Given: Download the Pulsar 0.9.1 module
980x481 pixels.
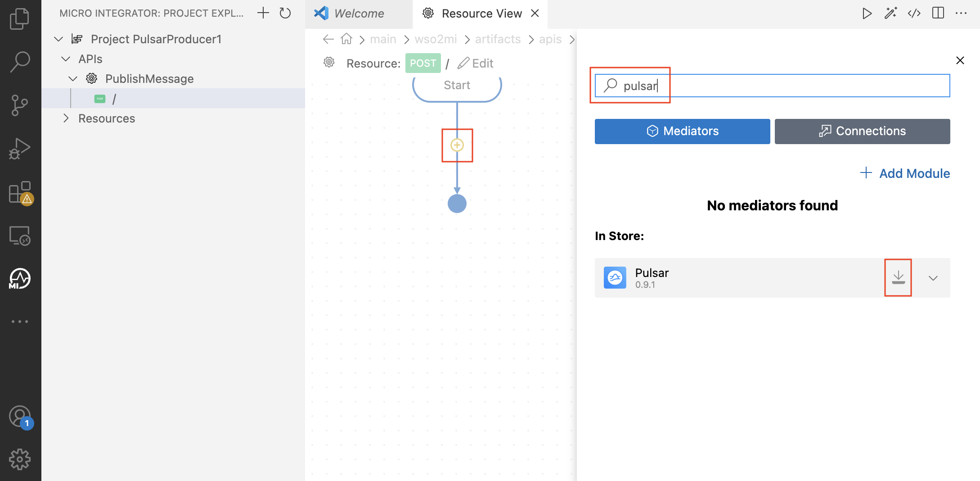Looking at the screenshot, I should click(x=898, y=278).
